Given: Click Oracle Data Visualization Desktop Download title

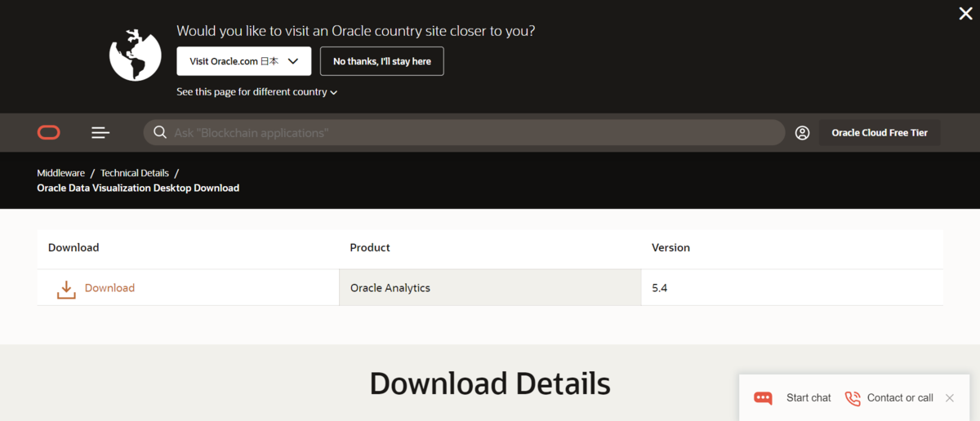Looking at the screenshot, I should click(x=138, y=188).
